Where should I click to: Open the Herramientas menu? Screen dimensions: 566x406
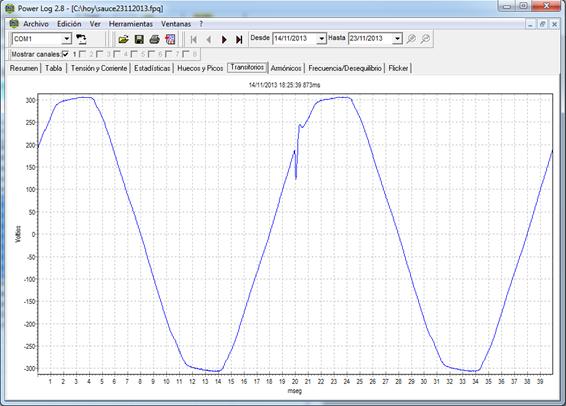(131, 24)
